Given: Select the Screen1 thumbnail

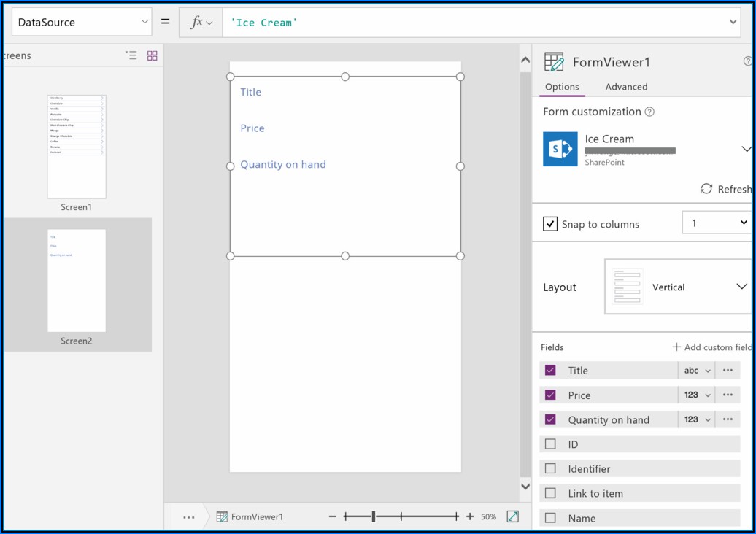Looking at the screenshot, I should (x=77, y=146).
